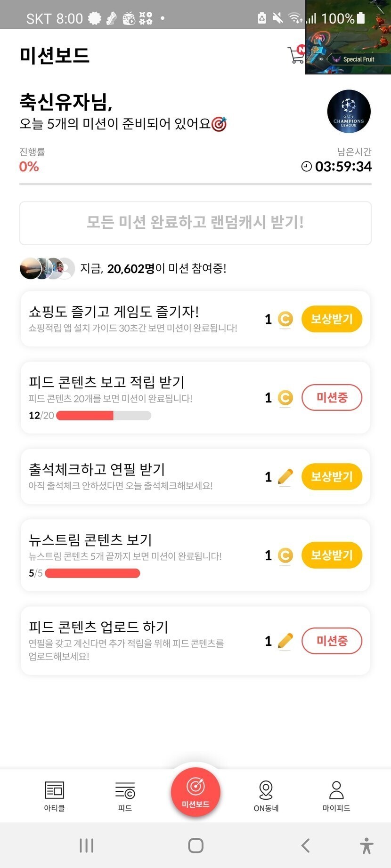Tap the participant avatars group

(47, 268)
